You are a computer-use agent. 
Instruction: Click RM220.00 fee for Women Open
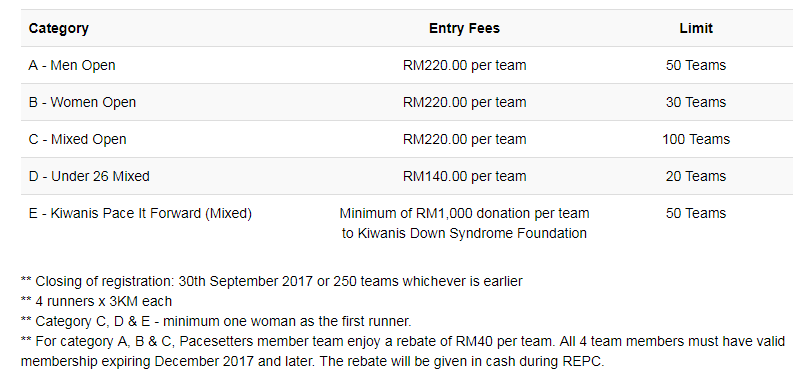tap(464, 103)
